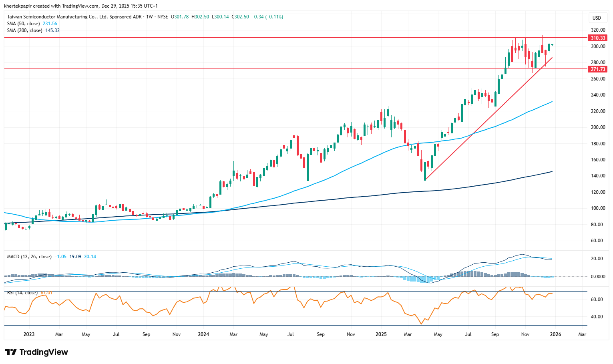This screenshot has height=364, width=613.
Task: Click the price change -0.34 (-0.11%) text
Action: coord(267,17)
